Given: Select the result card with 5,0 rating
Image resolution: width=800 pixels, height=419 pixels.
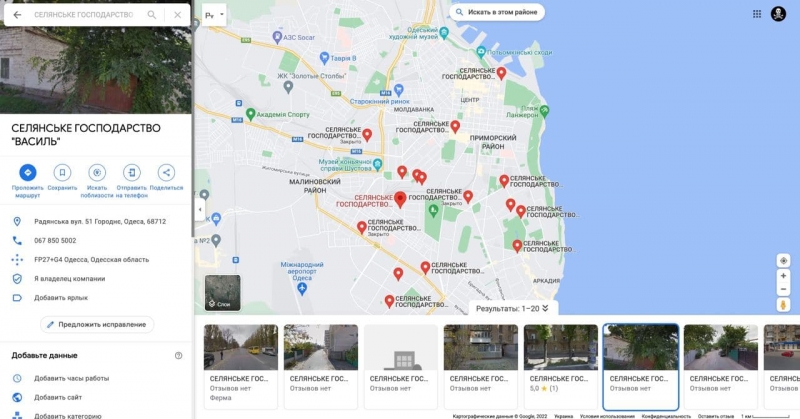Looking at the screenshot, I should click(561, 366).
